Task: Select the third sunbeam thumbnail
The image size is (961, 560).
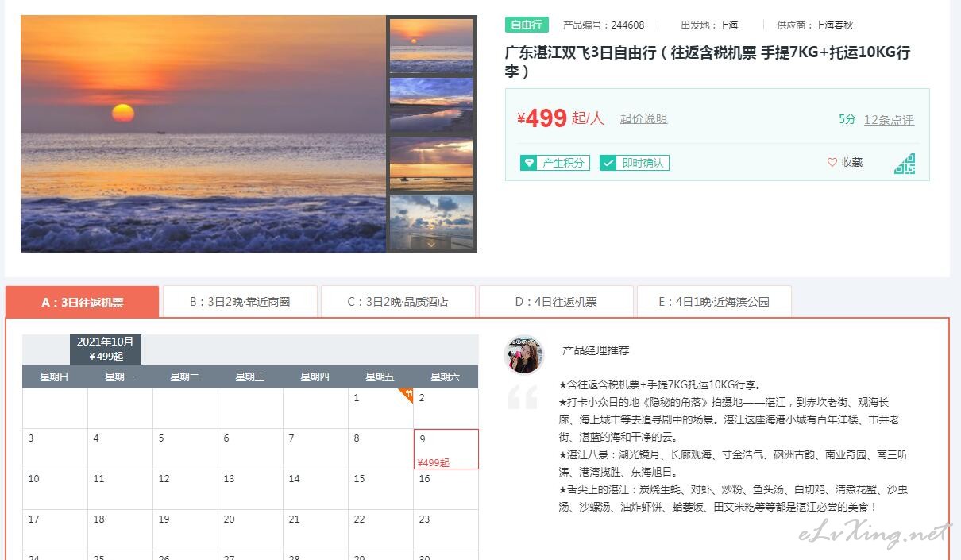Action: point(431,164)
